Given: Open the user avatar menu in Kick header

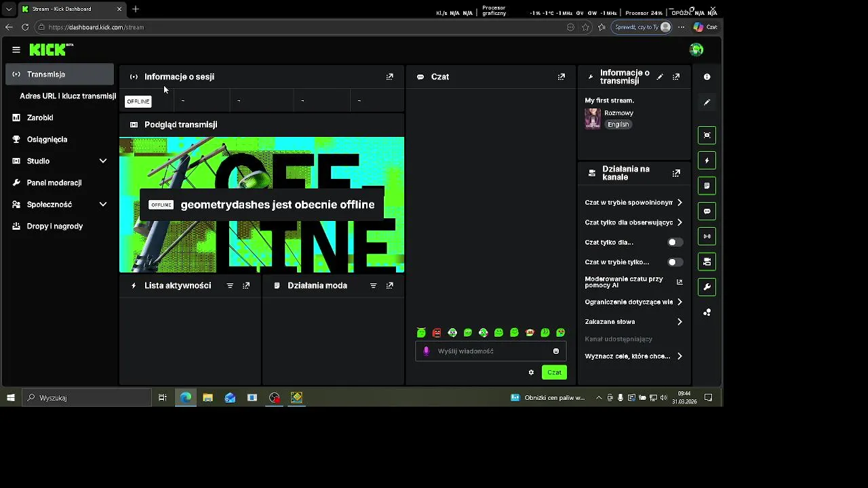Looking at the screenshot, I should pyautogui.click(x=696, y=49).
